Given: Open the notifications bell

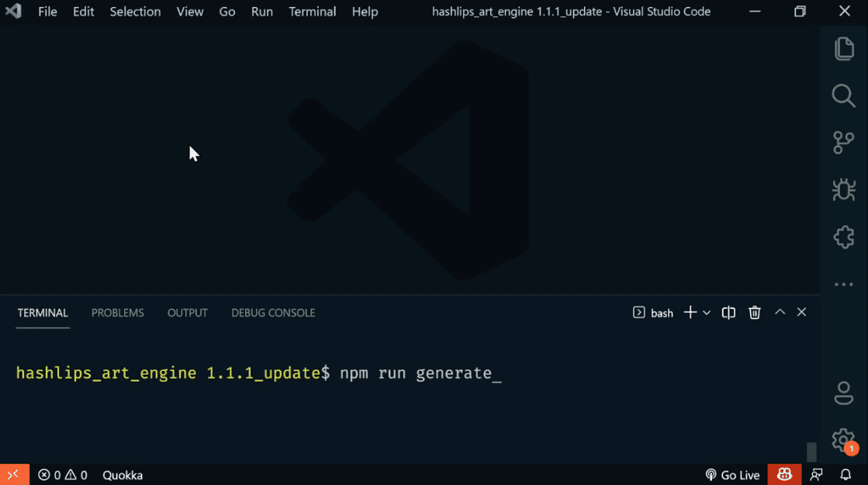Looking at the screenshot, I should (x=846, y=474).
